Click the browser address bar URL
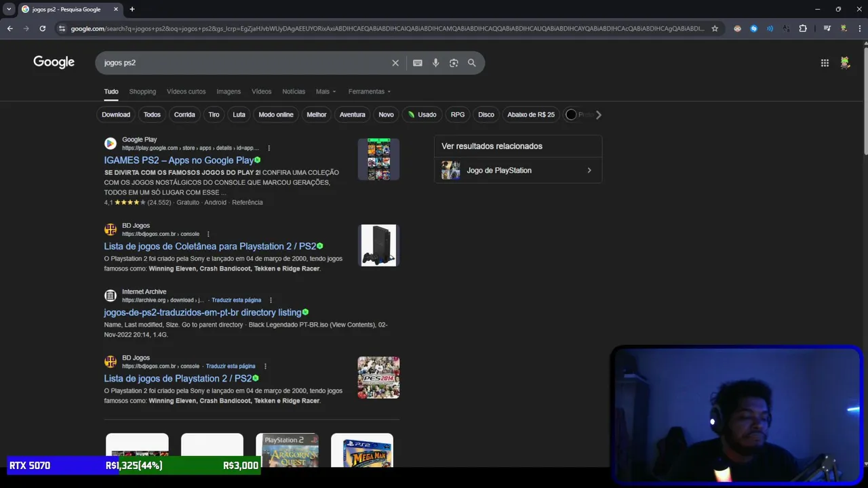Screen dimensions: 868x488 coord(387,28)
